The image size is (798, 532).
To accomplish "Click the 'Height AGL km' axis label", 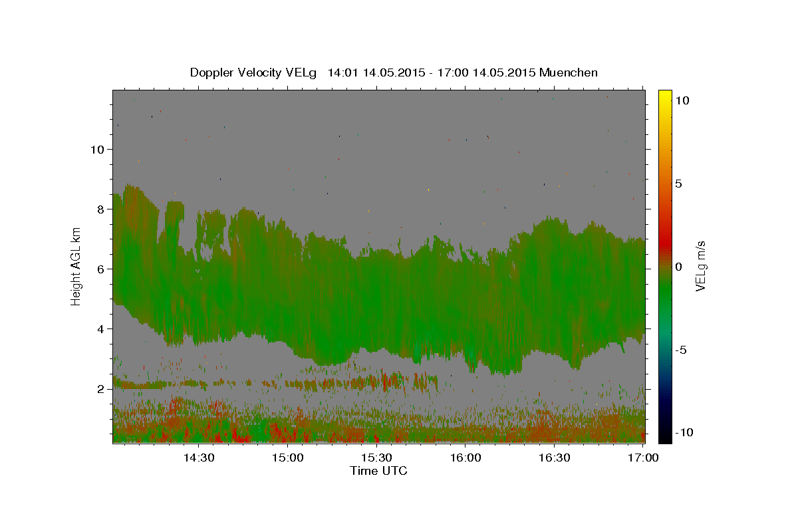I will tap(76, 266).
